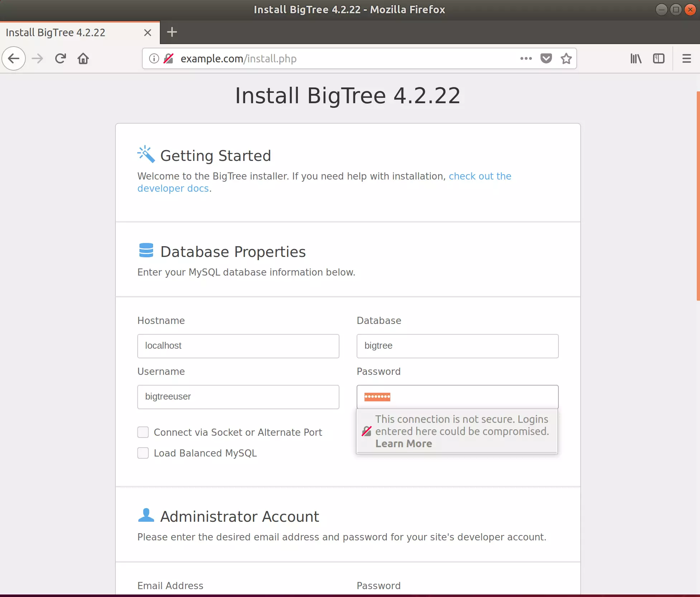Click the insecure lock icon in warning popup
700x597 pixels.
click(367, 431)
